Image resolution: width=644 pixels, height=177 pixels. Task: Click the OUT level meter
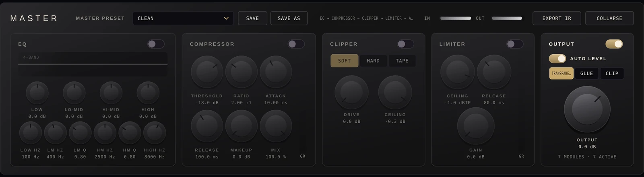(507, 18)
